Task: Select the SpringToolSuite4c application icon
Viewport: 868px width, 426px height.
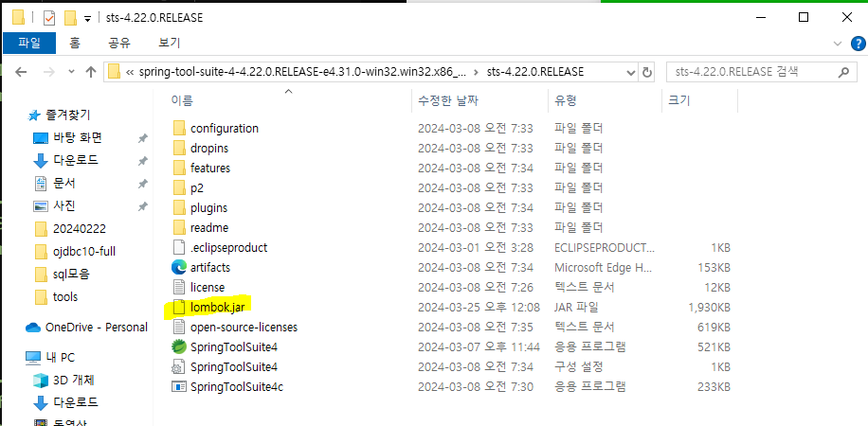Action: (179, 386)
